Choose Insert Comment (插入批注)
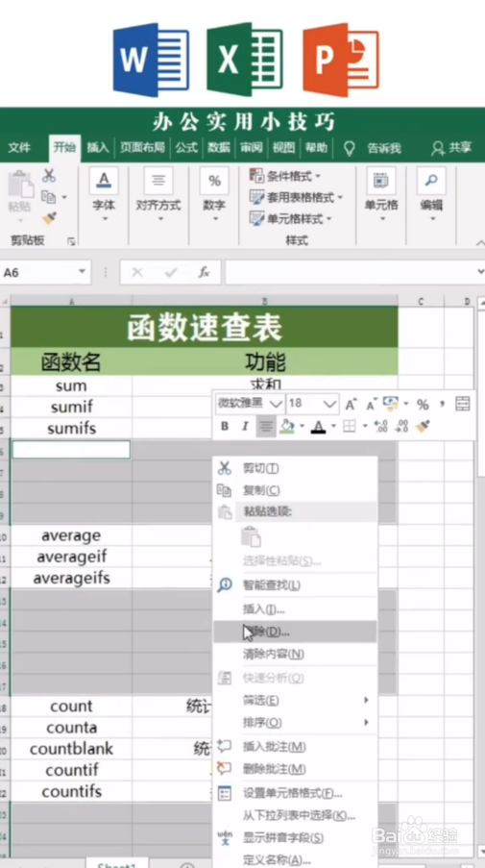This screenshot has height=868, width=485. 295,747
